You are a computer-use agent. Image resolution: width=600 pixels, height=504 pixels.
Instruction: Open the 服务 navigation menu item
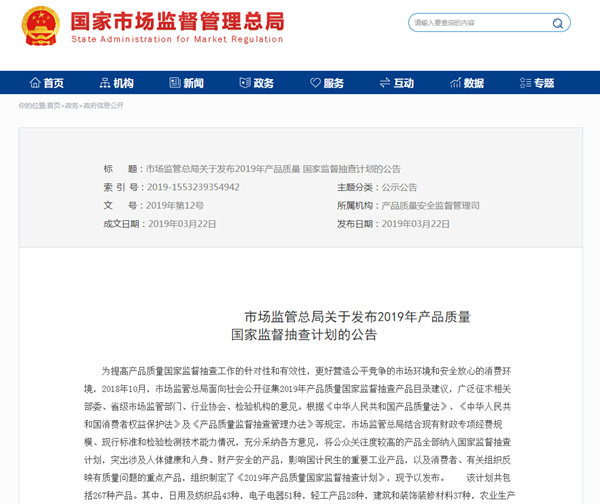[334, 83]
